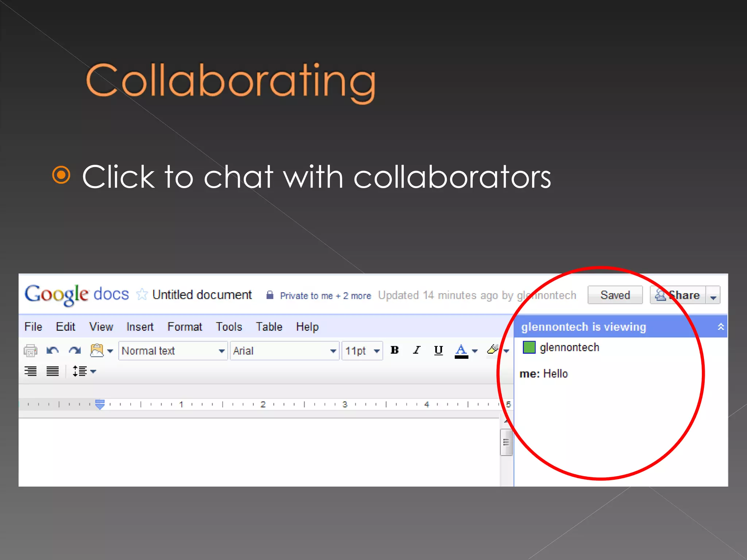The width and height of the screenshot is (747, 560).
Task: Click the highlight color marker icon
Action: 493,350
